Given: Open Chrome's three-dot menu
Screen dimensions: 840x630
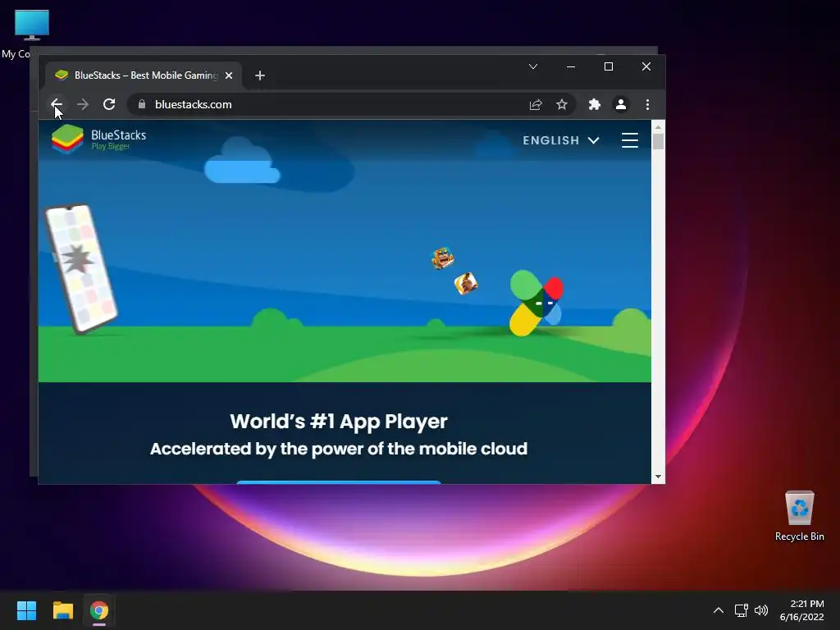Looking at the screenshot, I should coord(648,104).
